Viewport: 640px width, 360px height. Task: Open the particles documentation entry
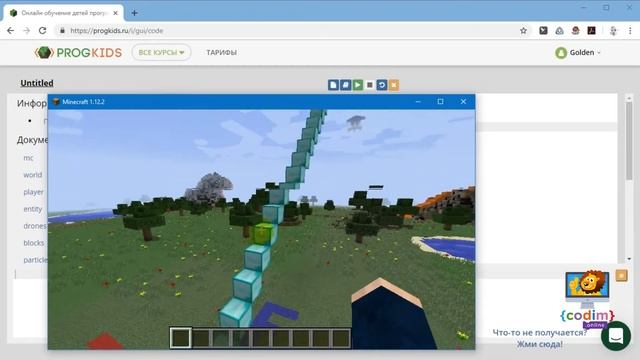point(35,260)
